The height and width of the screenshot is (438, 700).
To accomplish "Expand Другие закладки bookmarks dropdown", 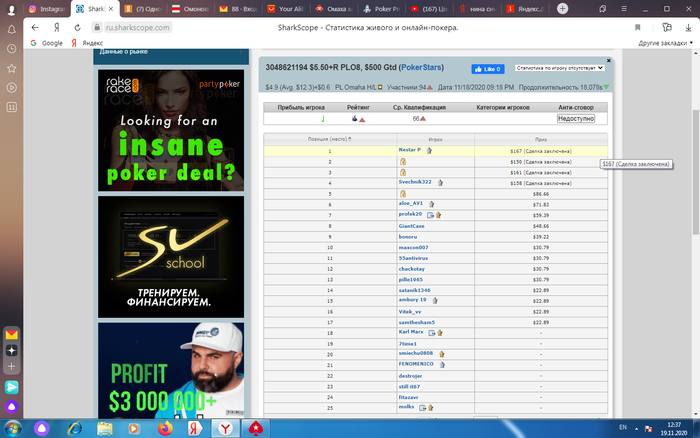I will (x=666, y=43).
